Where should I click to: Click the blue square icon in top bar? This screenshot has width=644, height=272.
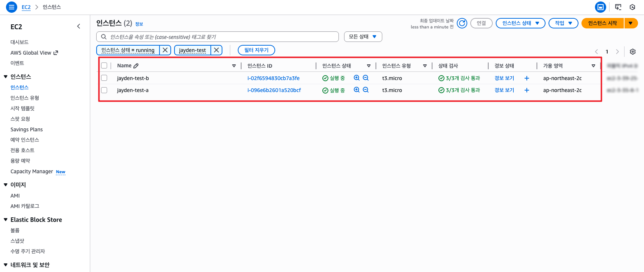[x=601, y=7]
